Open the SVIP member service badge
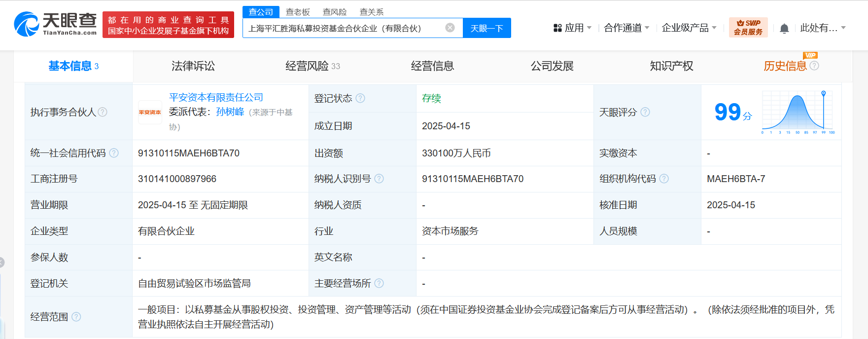Image resolution: width=868 pixels, height=339 pixels. 748,28
